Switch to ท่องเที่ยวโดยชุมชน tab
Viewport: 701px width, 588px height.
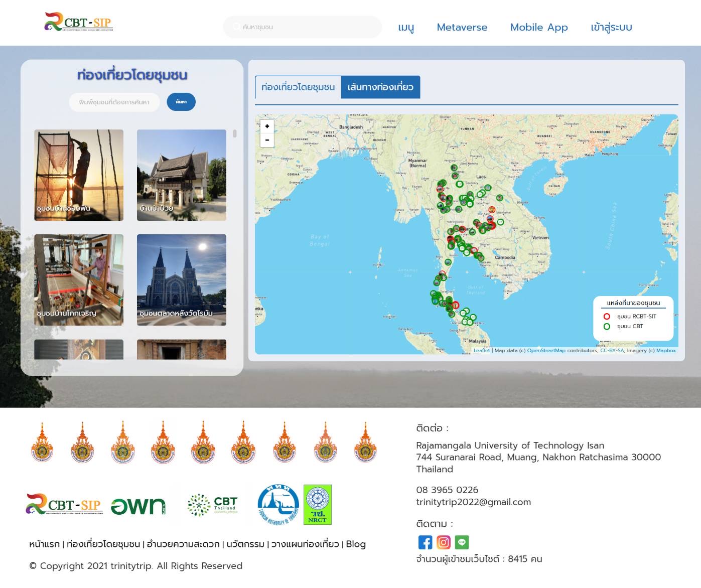point(298,87)
